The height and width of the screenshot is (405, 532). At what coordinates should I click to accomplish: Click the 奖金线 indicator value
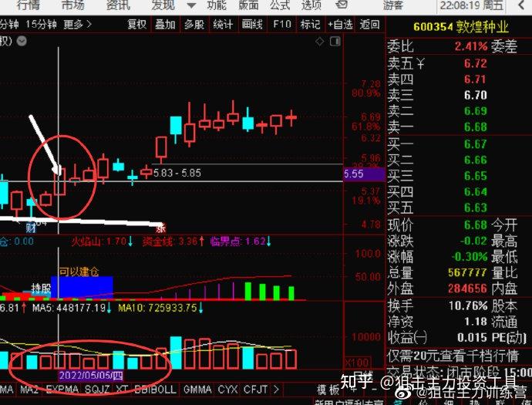pos(173,241)
